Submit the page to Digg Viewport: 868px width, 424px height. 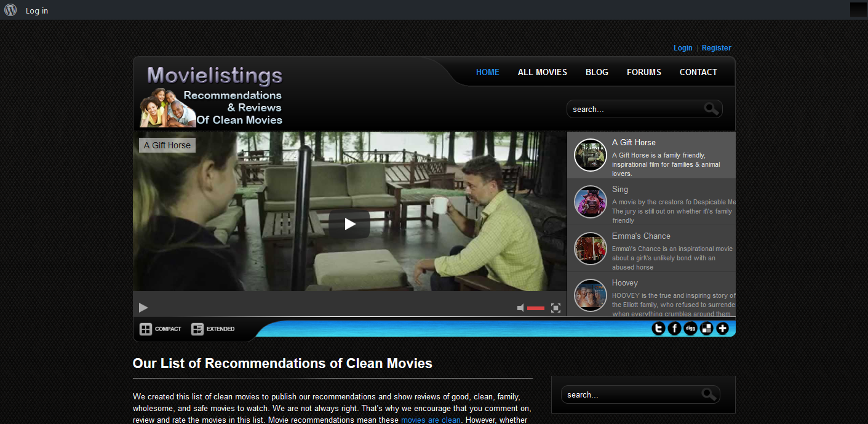pos(690,328)
